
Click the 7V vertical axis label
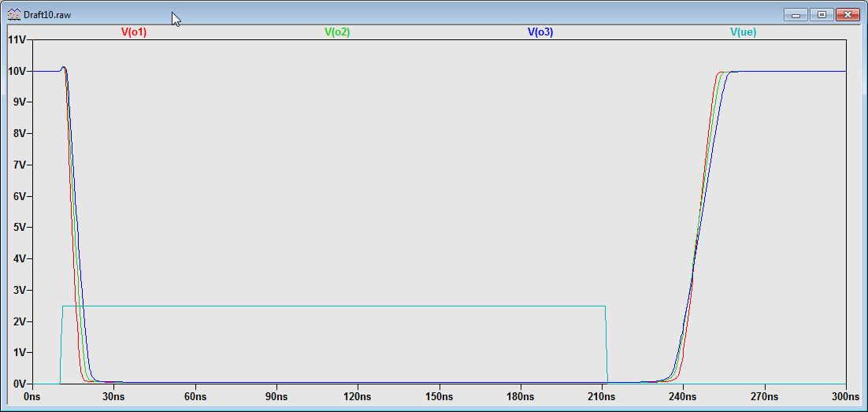[x=20, y=165]
